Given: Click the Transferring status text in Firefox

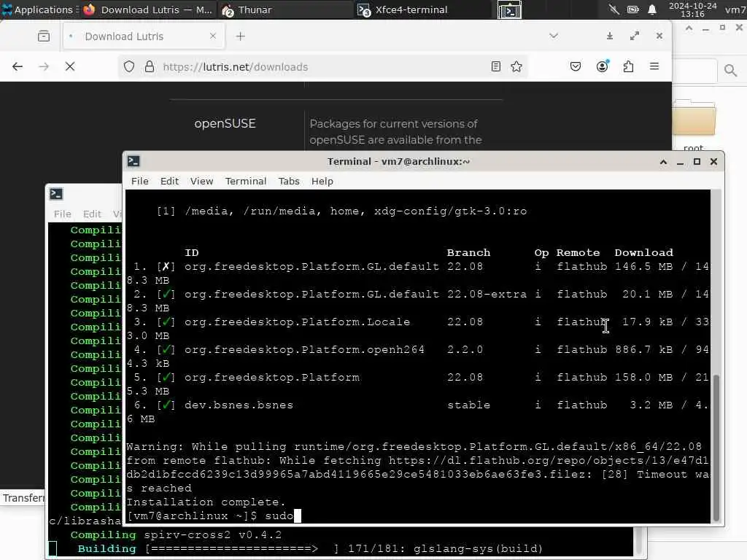Looking at the screenshot, I should (23, 498).
